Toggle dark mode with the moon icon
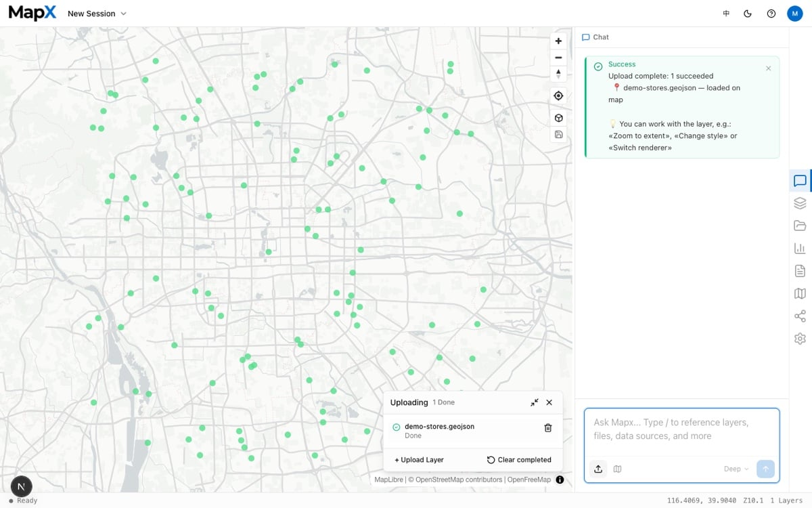The image size is (812, 508). (x=748, y=14)
